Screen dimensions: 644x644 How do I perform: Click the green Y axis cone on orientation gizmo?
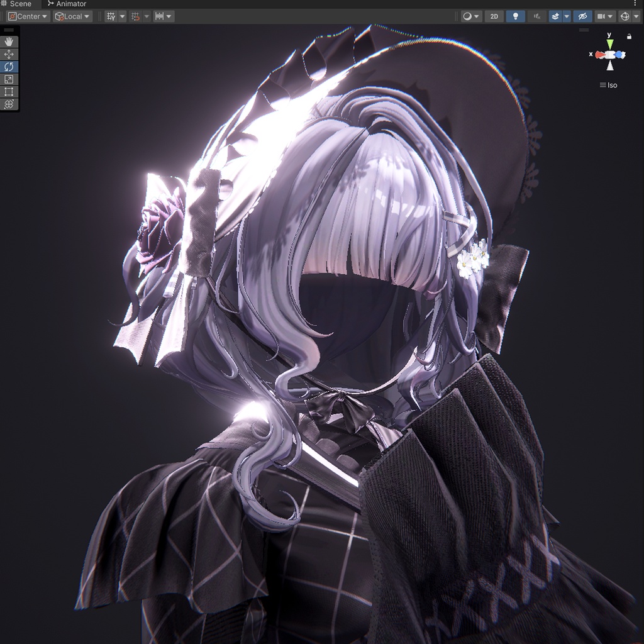click(x=610, y=43)
